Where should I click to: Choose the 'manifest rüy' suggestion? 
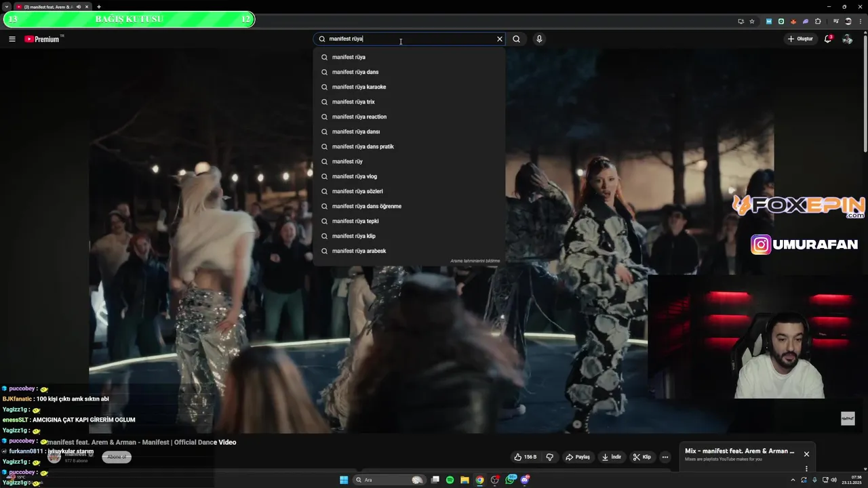point(409,161)
